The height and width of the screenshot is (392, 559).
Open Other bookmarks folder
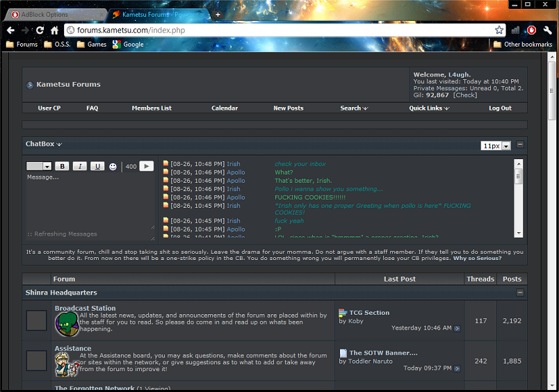pos(523,44)
